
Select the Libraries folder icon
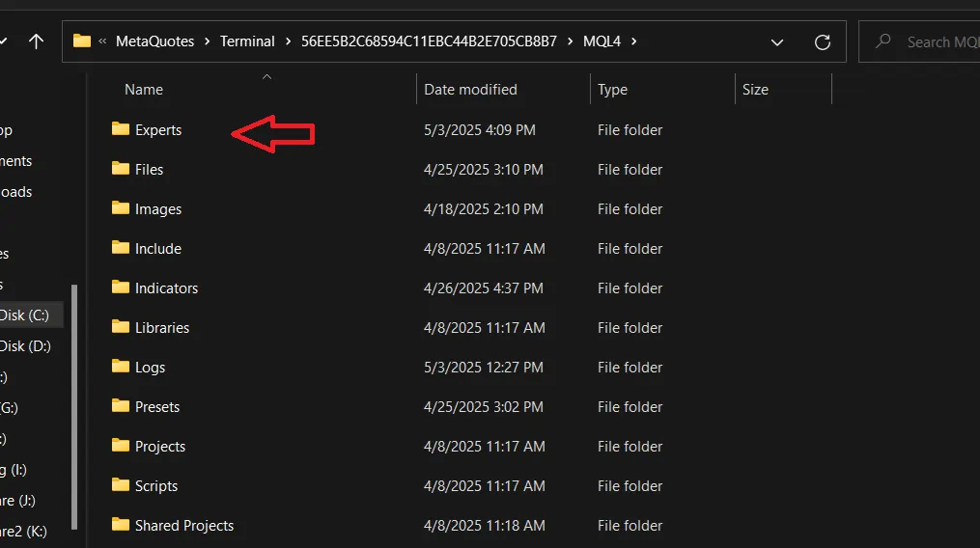(121, 326)
